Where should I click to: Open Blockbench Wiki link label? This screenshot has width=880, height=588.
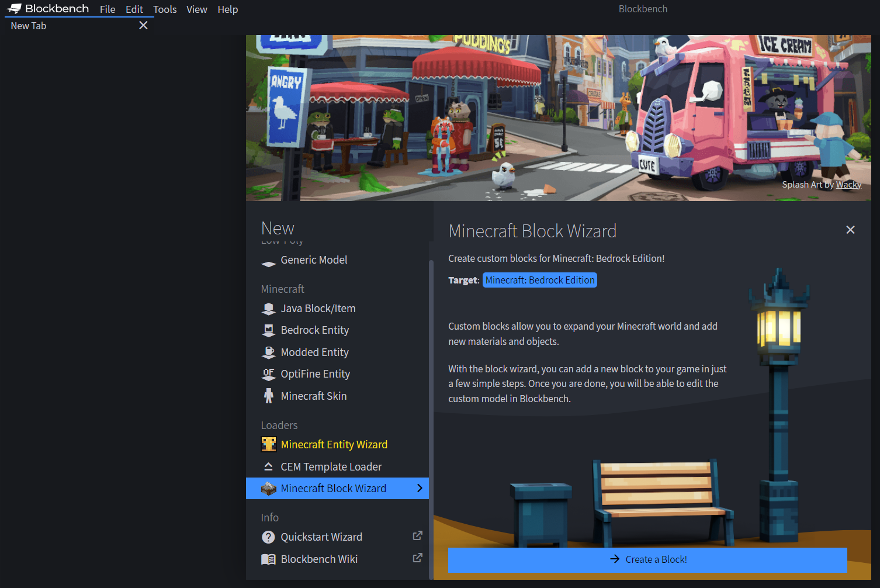[x=319, y=559]
